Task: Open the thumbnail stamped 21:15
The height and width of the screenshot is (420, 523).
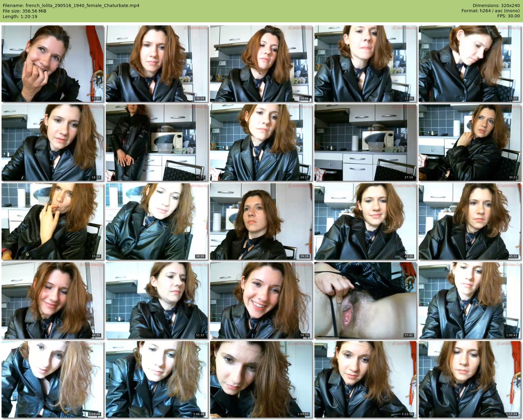Action: click(157, 143)
